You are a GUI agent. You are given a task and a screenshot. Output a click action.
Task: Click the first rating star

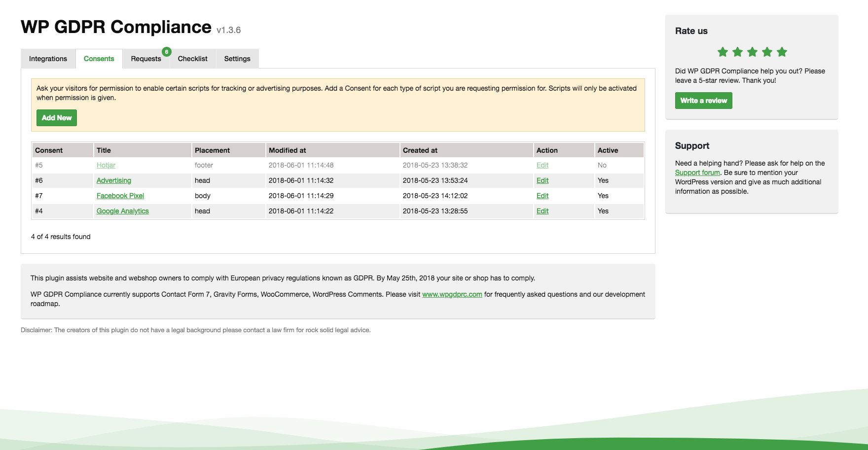[x=723, y=52]
